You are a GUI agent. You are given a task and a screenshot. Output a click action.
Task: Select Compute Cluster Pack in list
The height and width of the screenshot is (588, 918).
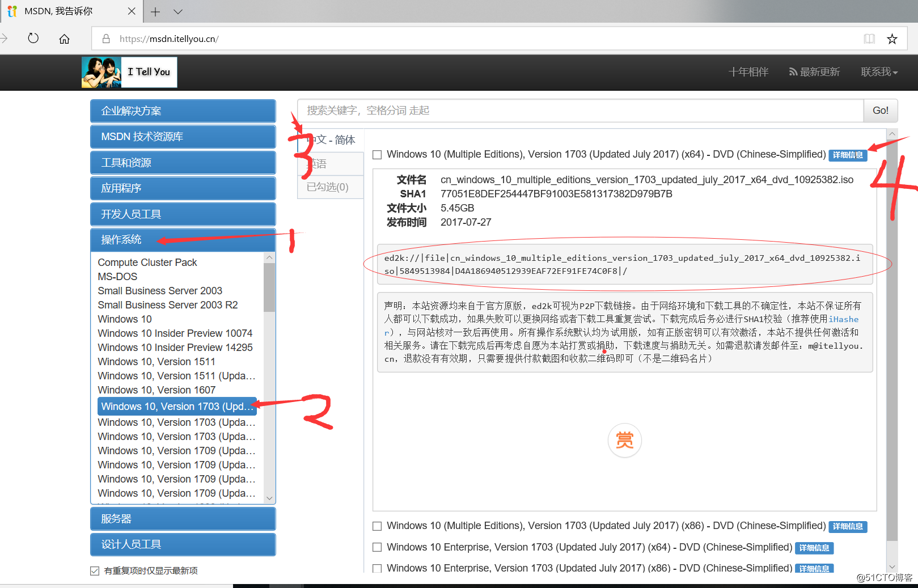coord(147,263)
